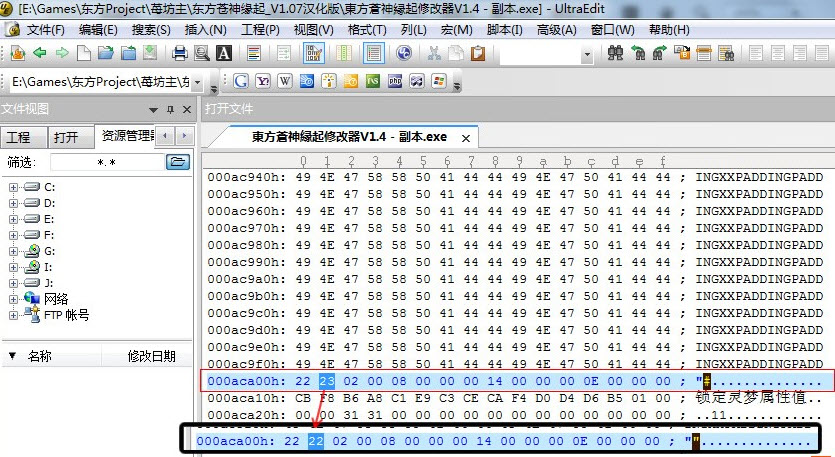Click the green Back arrow toolbar icon

pyautogui.click(x=39, y=53)
